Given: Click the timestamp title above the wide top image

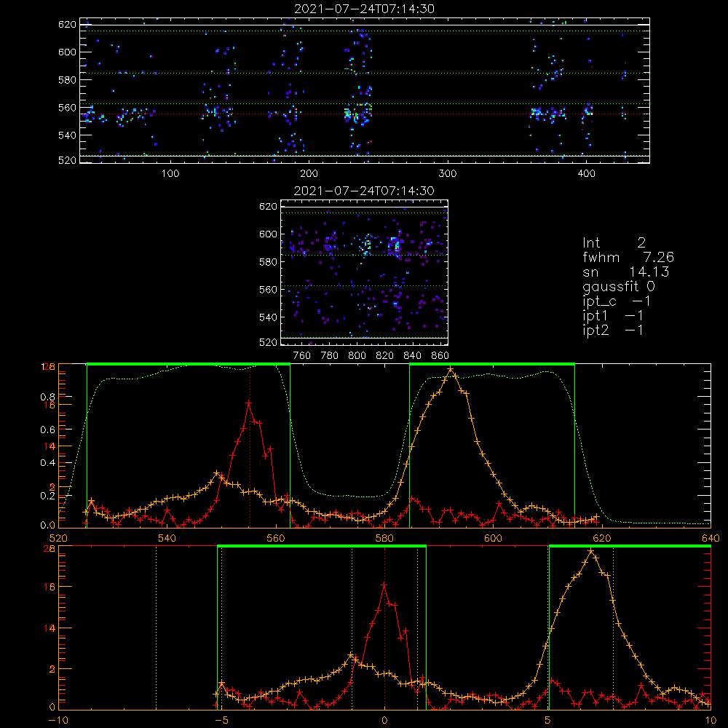Looking at the screenshot, I should tap(364, 9).
